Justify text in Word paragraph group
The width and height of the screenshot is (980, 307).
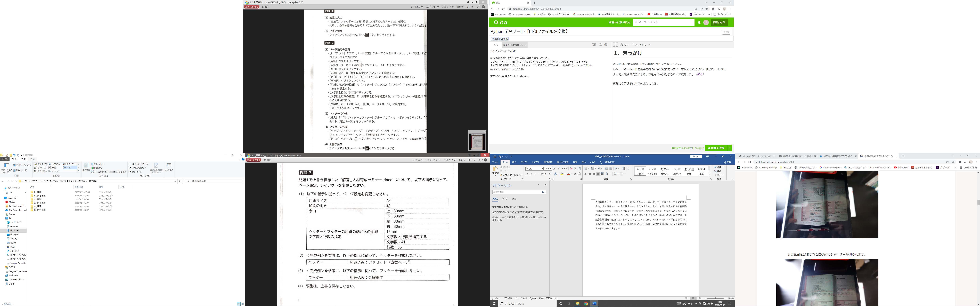click(598, 174)
